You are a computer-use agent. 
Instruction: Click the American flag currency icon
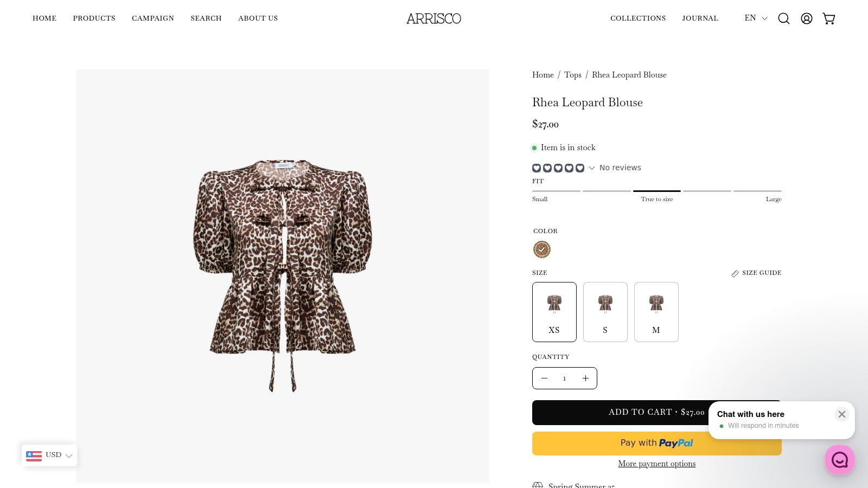[x=34, y=455]
